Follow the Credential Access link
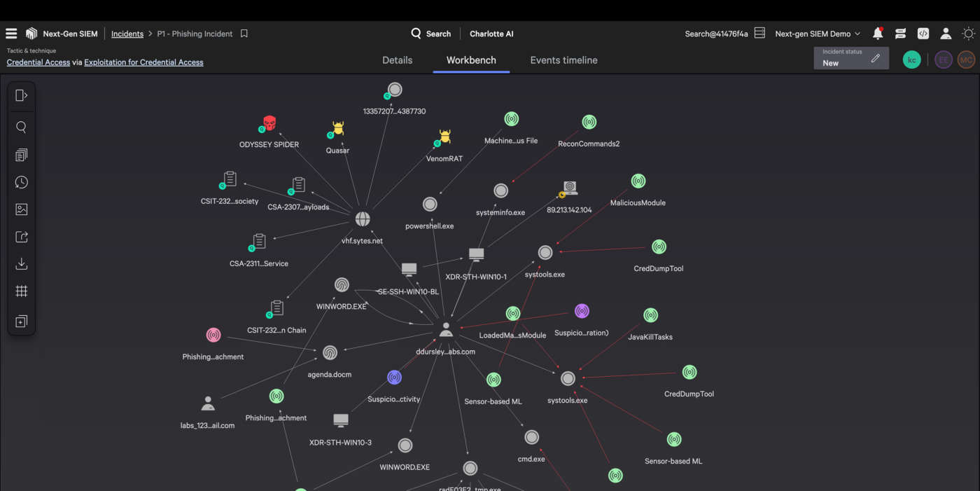 click(x=38, y=62)
